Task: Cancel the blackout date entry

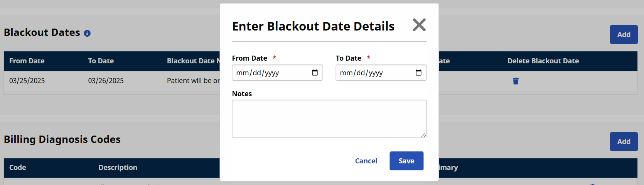Action: tap(366, 161)
